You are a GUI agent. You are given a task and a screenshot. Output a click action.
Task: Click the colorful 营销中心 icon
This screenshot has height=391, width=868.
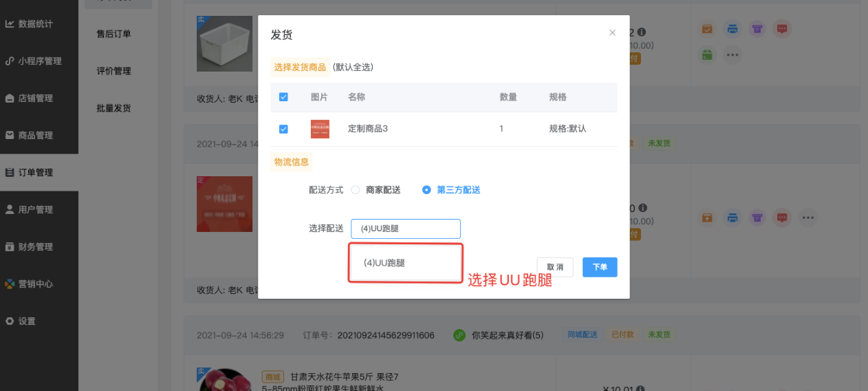point(10,284)
